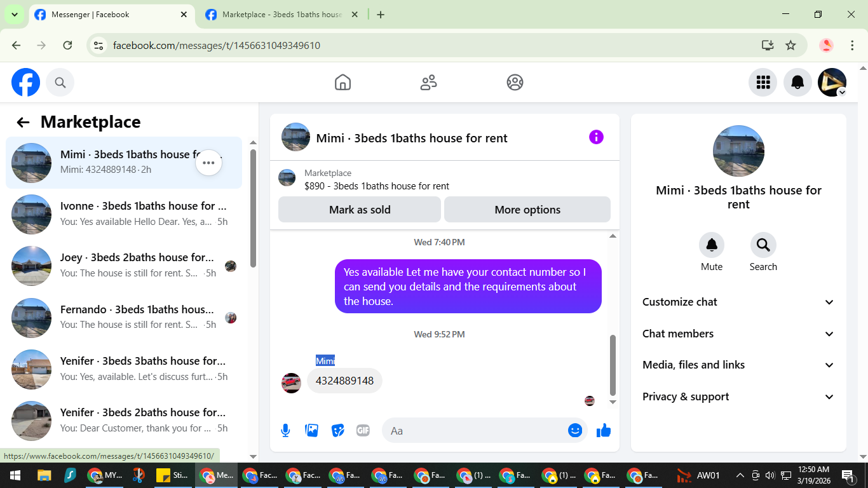The height and width of the screenshot is (488, 868).
Task: Click the message input field Aa
Action: point(473,431)
